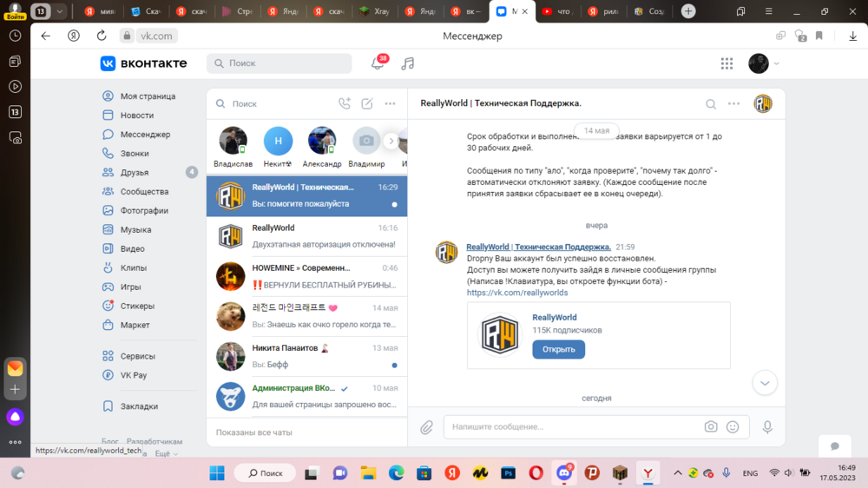Open ReallyWorld group name on card
868x488 pixels.
pos(554,318)
